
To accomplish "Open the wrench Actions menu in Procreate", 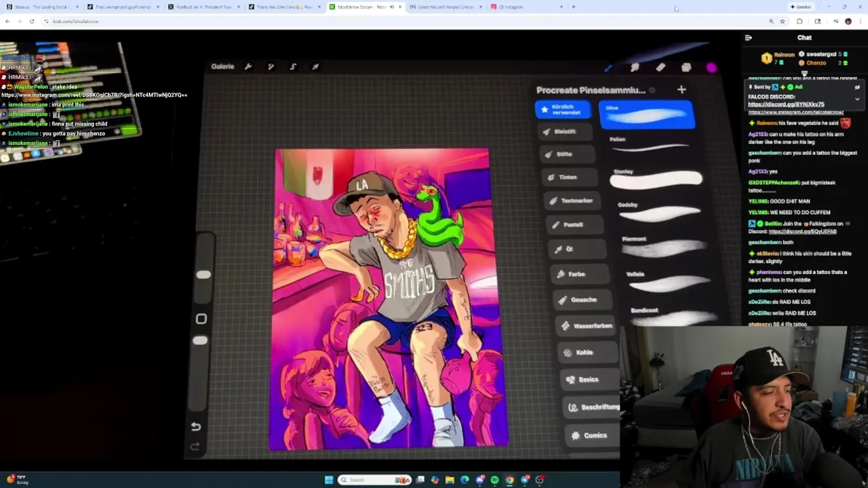I will pos(248,66).
